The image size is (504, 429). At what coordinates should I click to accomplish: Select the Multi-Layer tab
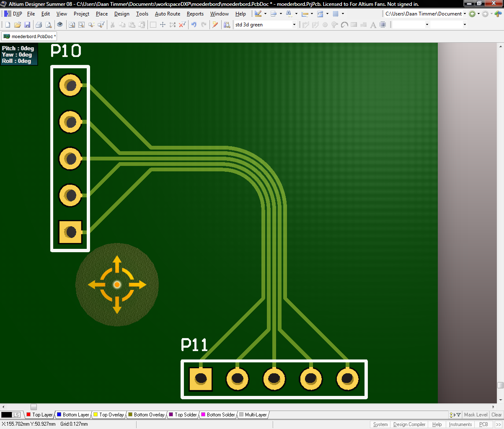point(256,415)
